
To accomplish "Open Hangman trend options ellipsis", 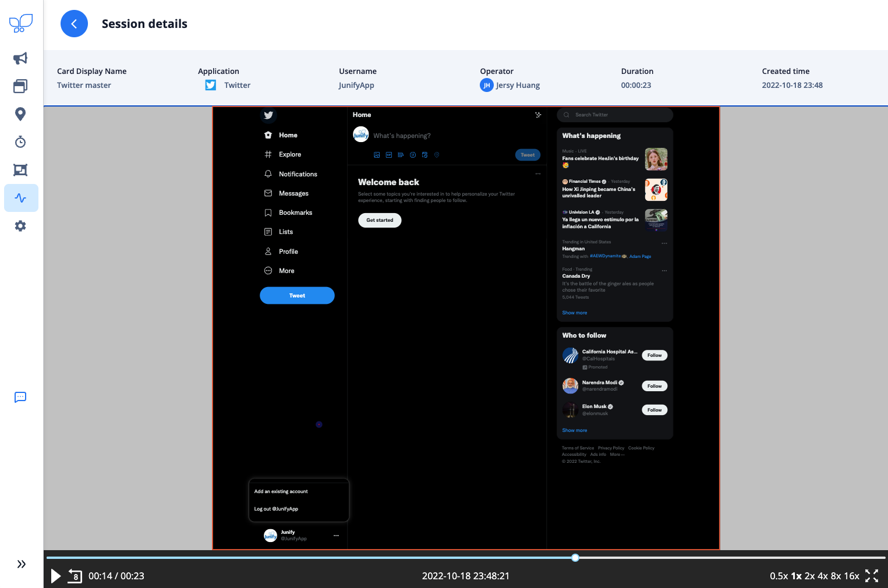I will [664, 243].
